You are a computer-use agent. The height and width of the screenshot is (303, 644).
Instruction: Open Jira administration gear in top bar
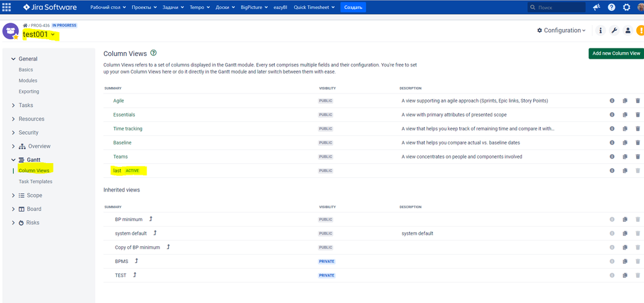click(627, 7)
